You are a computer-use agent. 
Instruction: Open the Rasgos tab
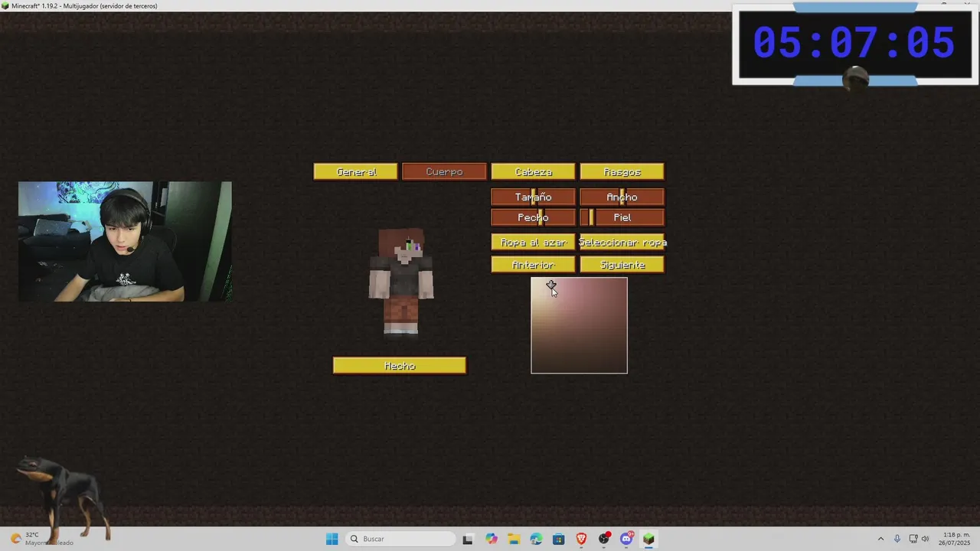pyautogui.click(x=622, y=172)
